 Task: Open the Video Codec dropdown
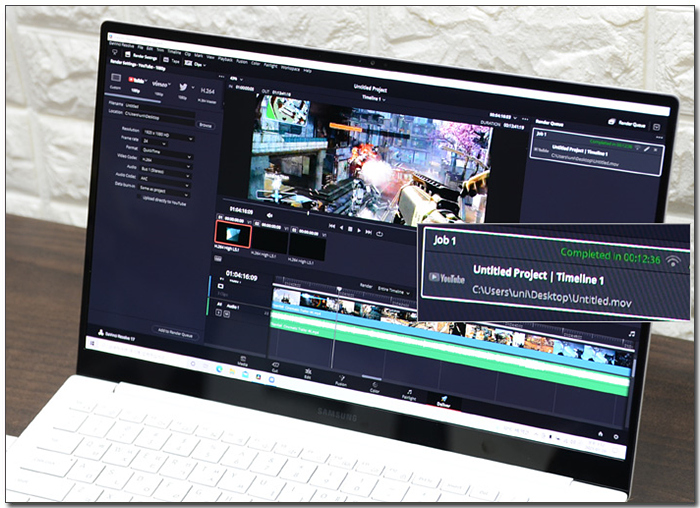(166, 161)
